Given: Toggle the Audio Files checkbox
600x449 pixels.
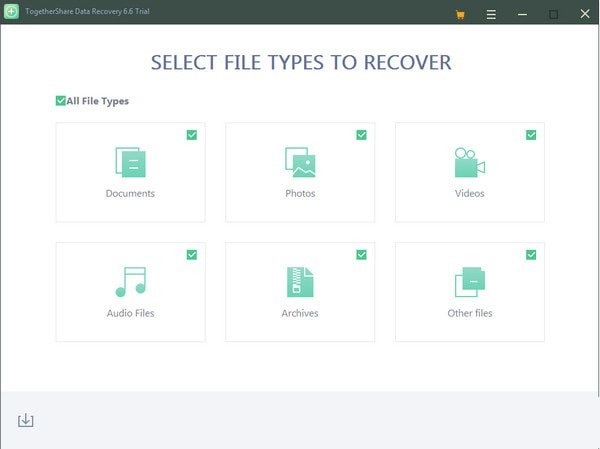Looking at the screenshot, I should pos(192,255).
